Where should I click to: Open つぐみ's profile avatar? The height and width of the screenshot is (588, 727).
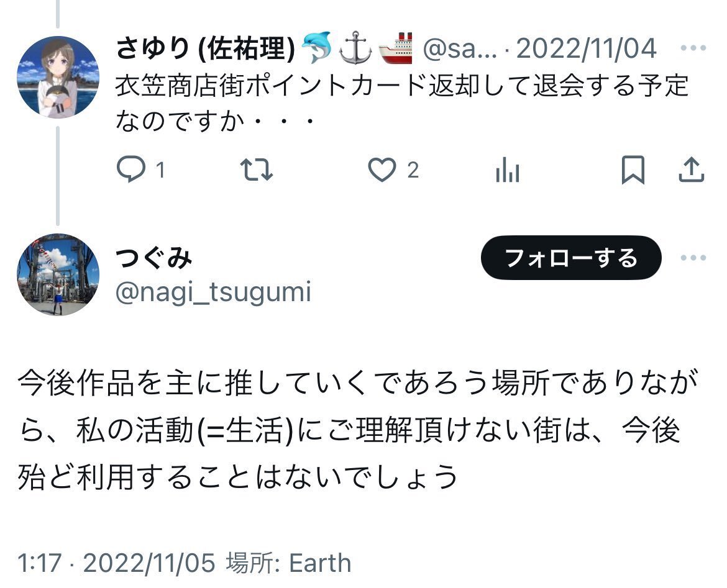[x=58, y=275]
